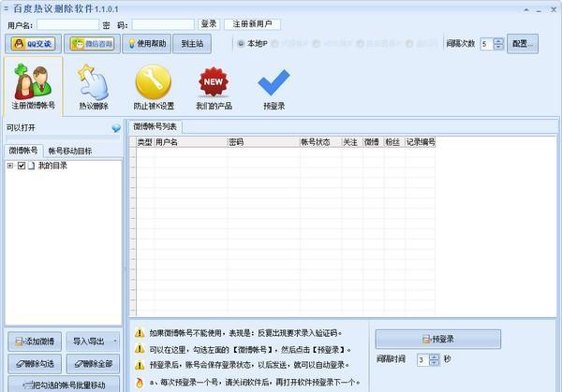This screenshot has height=392, width=562.
Task: Select the second IP radio option after 本地IP
Action: pyautogui.click(x=274, y=44)
